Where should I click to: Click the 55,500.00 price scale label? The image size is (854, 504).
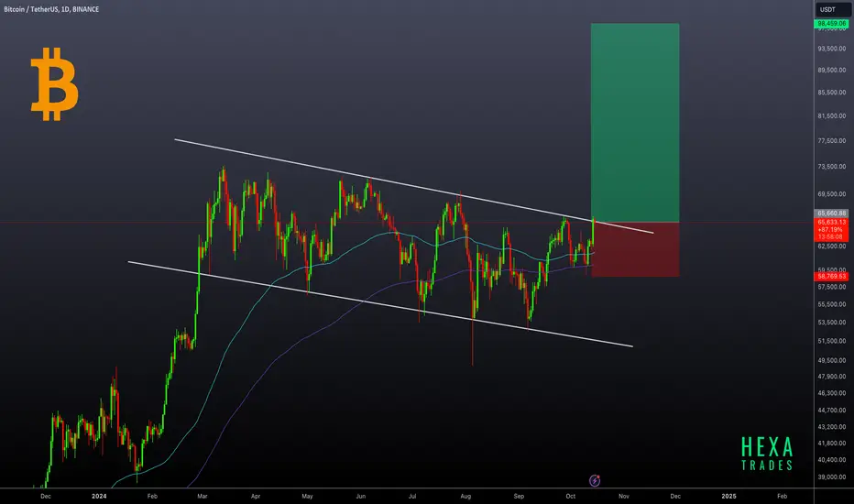pyautogui.click(x=832, y=304)
